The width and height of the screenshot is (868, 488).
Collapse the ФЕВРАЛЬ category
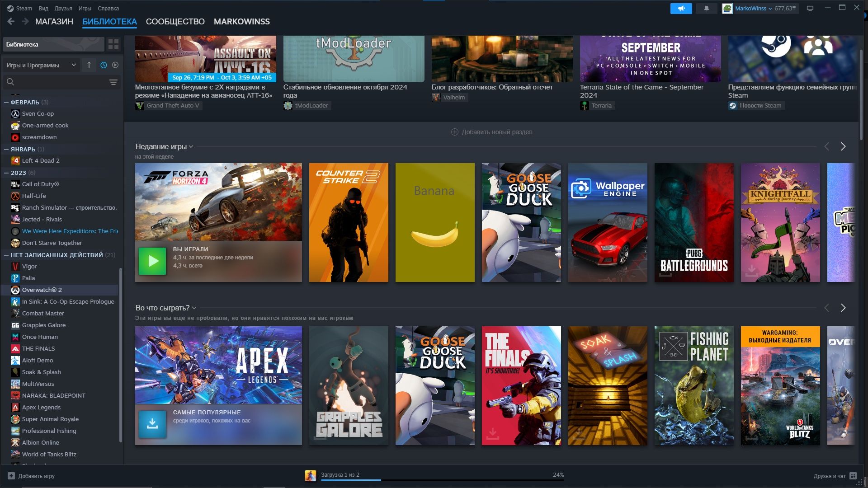[6, 103]
